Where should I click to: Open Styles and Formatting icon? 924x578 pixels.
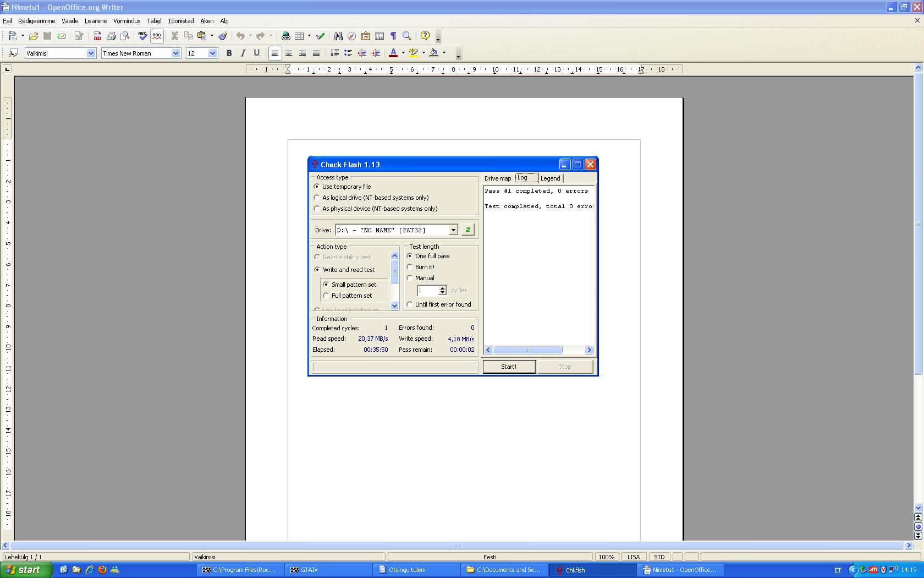(x=14, y=53)
